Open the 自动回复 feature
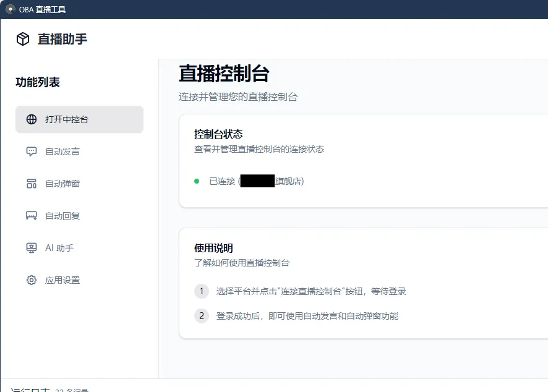The image size is (548, 392). click(x=60, y=215)
